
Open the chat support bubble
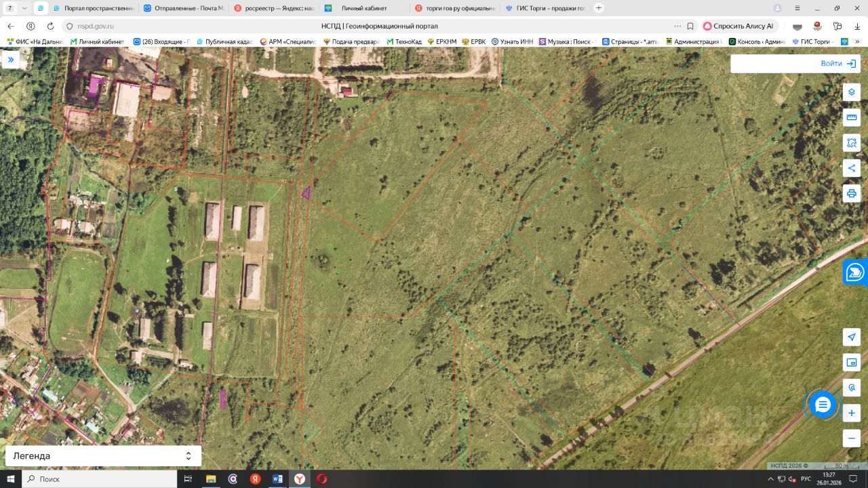pos(823,405)
